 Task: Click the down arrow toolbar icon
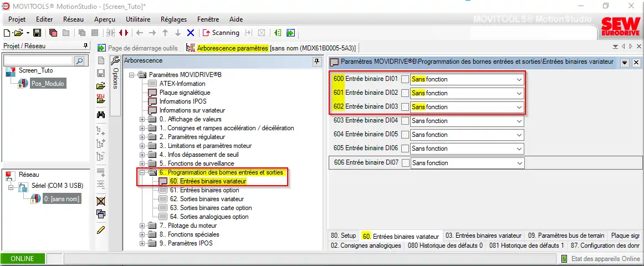(178, 33)
